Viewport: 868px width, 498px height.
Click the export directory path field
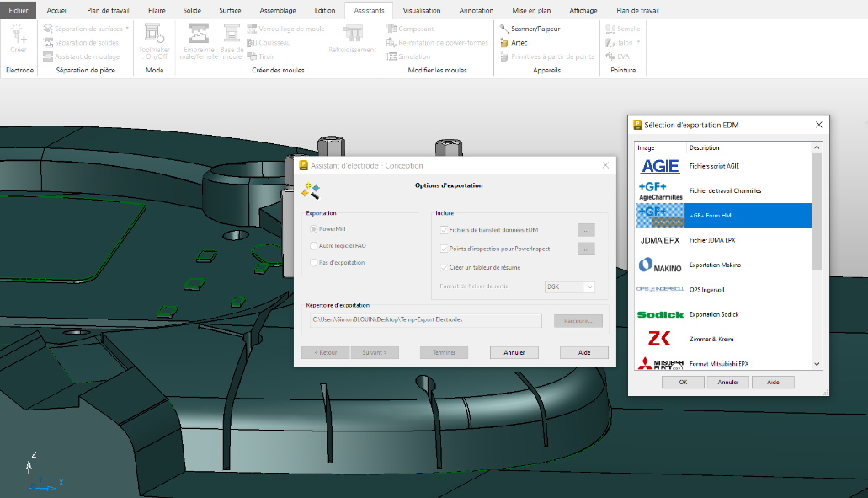tap(425, 320)
